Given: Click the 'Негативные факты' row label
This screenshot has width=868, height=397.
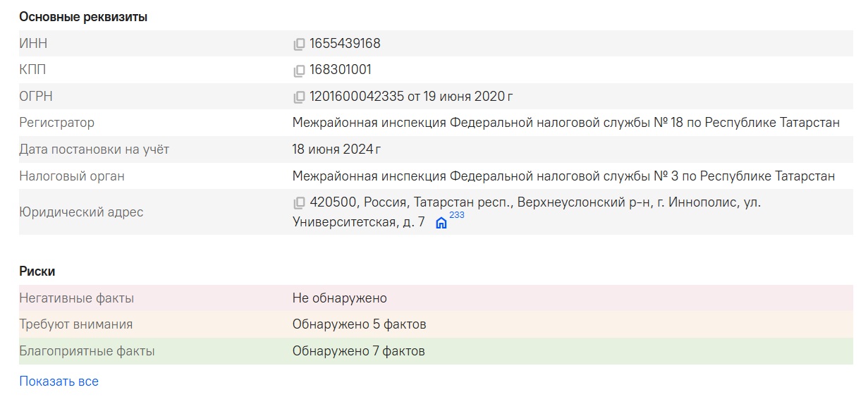Looking at the screenshot, I should (x=76, y=298).
